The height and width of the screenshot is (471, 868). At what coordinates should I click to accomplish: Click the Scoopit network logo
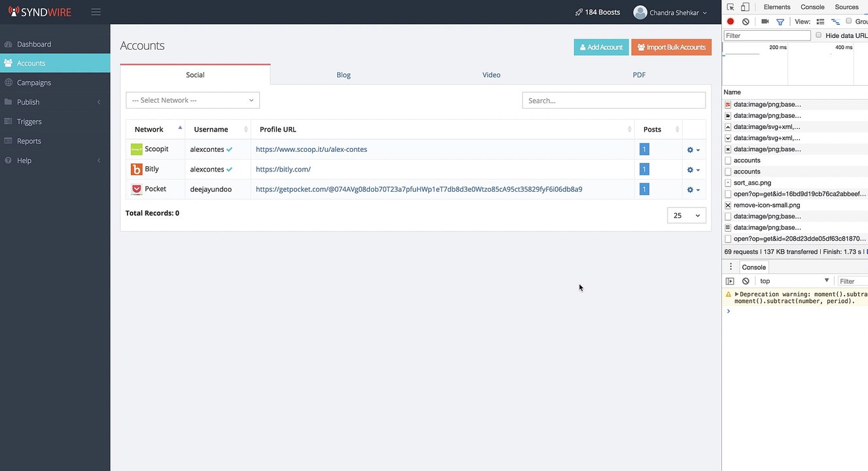136,149
